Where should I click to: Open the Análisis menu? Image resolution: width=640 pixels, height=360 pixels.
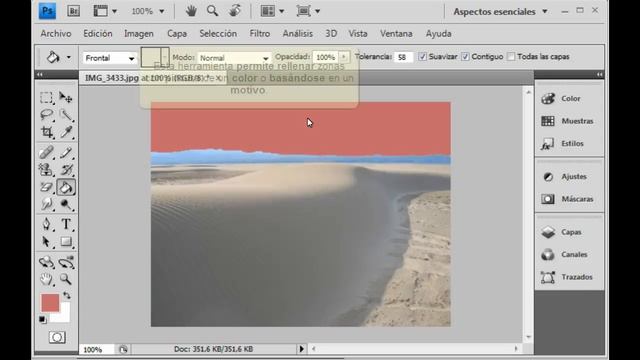[x=298, y=33]
